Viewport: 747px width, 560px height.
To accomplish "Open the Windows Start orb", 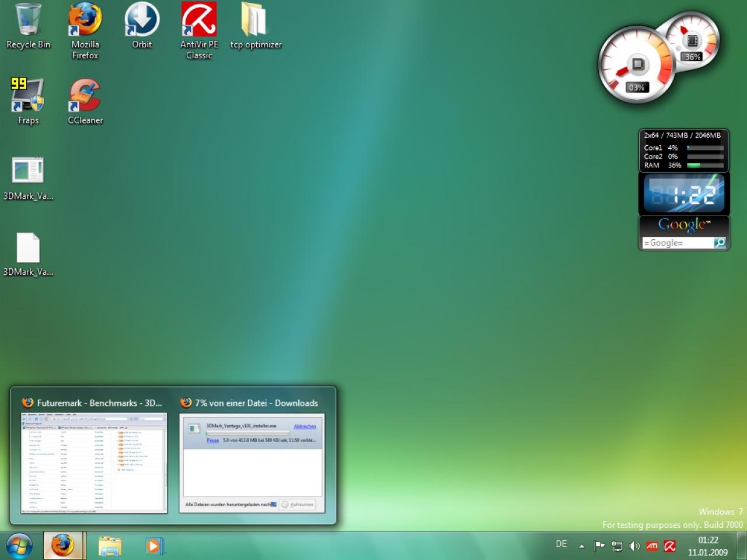I will pos(19,546).
